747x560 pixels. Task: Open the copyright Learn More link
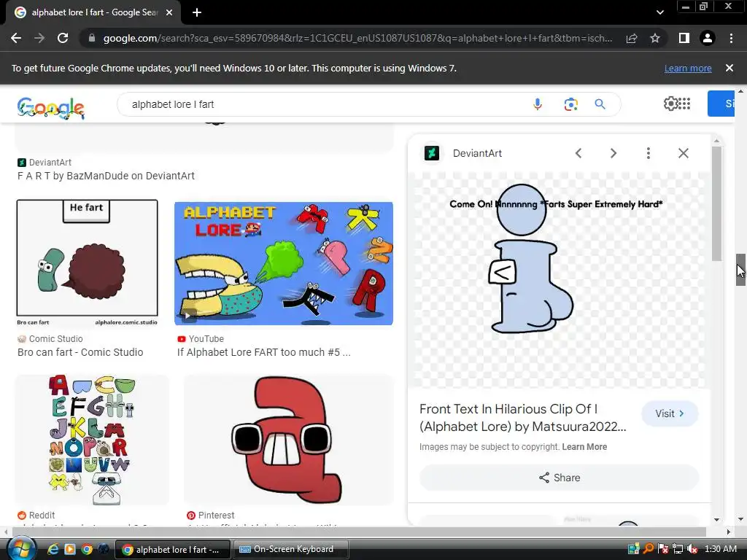584,447
